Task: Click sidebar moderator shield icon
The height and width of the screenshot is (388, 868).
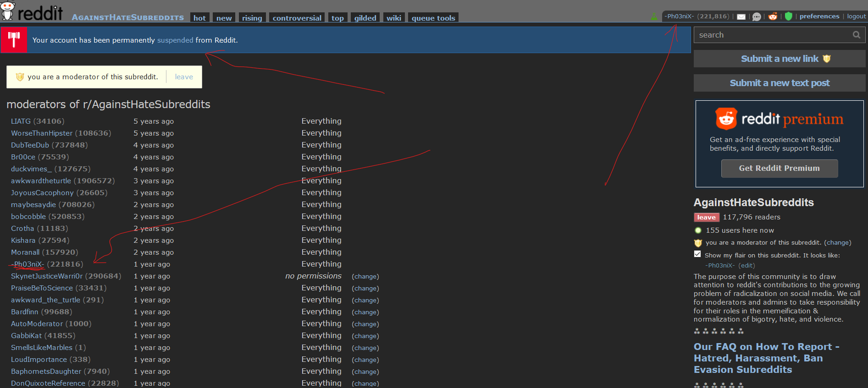Action: (x=698, y=243)
